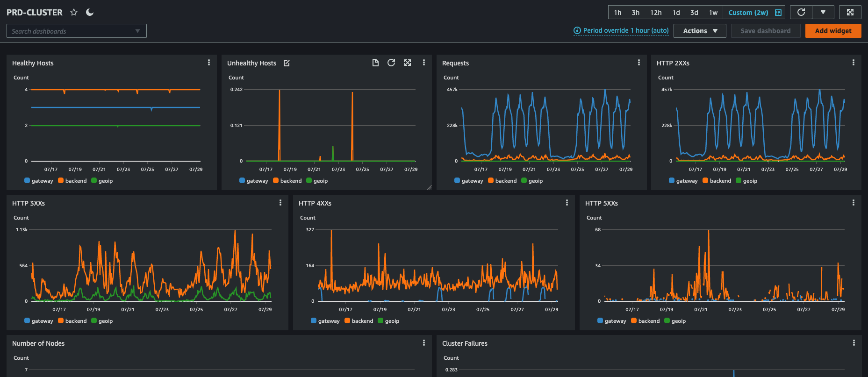Toggle geoip series in Requests legend
The width and height of the screenshot is (868, 377).
click(532, 181)
